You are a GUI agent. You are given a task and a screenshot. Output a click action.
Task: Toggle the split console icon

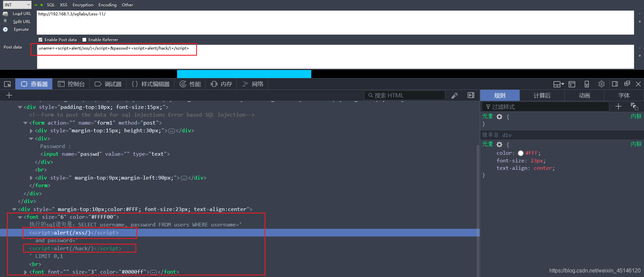[572, 84]
